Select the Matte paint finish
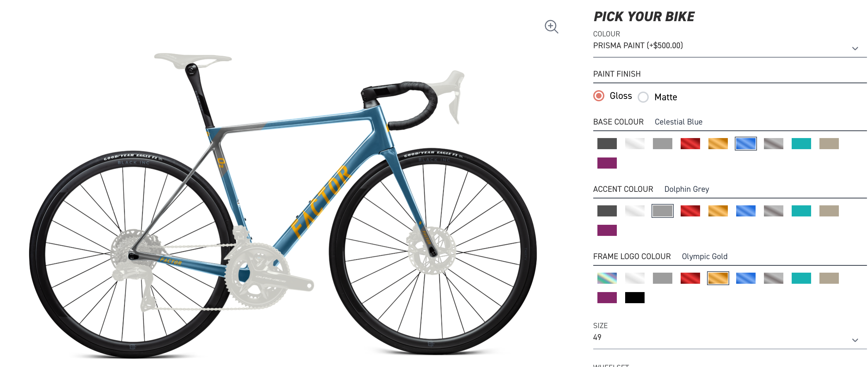The width and height of the screenshot is (868, 367). click(x=643, y=97)
